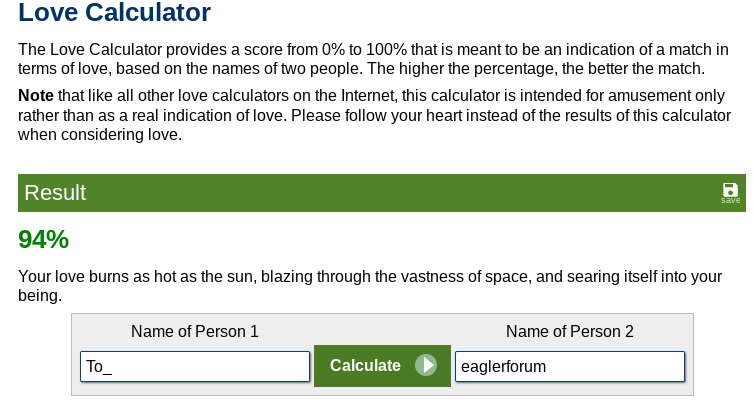Click the bold 'Note' word
The image size is (753, 414).
36,96
